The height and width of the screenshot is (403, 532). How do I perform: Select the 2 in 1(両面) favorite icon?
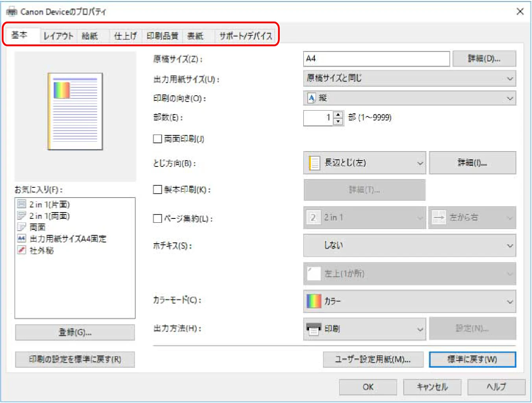pyautogui.click(x=22, y=215)
